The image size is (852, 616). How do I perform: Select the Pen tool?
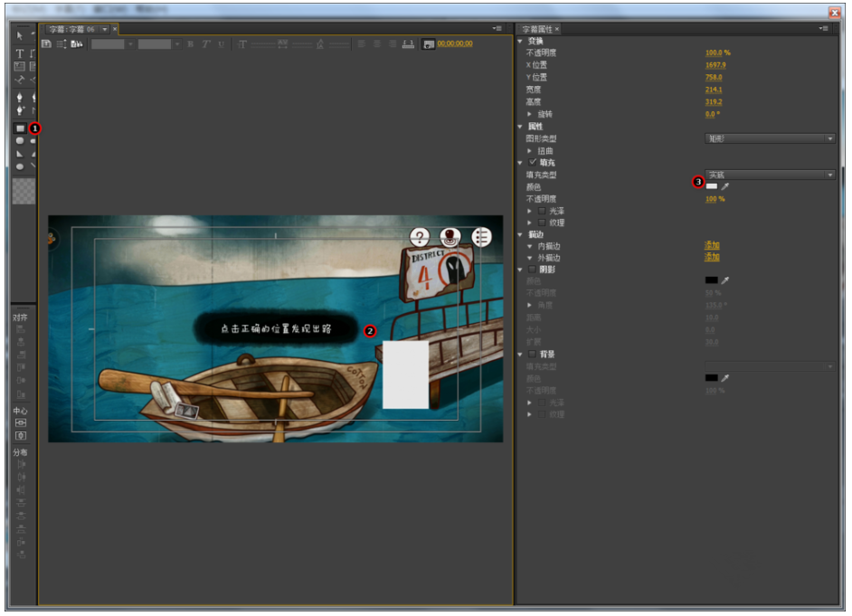[x=20, y=96]
